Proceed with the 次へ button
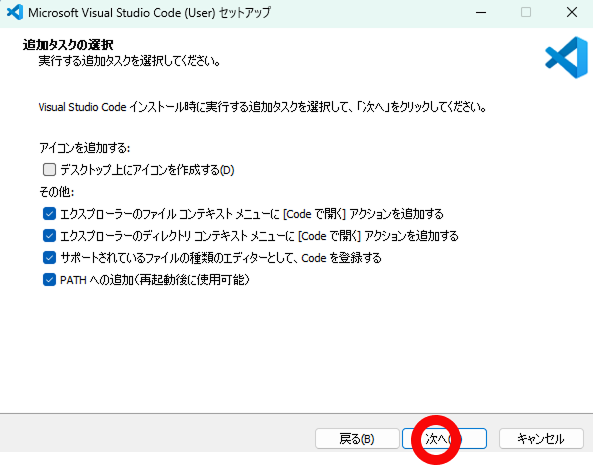The width and height of the screenshot is (593, 465). [x=444, y=439]
